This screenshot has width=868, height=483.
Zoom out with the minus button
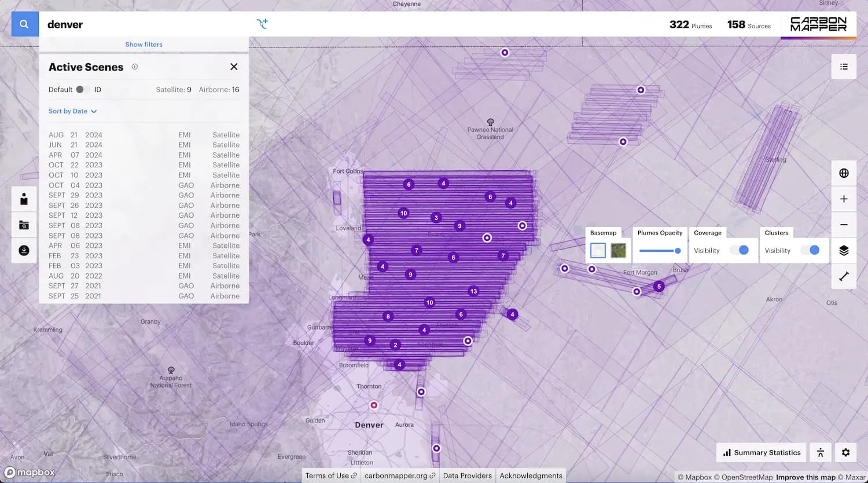point(844,225)
